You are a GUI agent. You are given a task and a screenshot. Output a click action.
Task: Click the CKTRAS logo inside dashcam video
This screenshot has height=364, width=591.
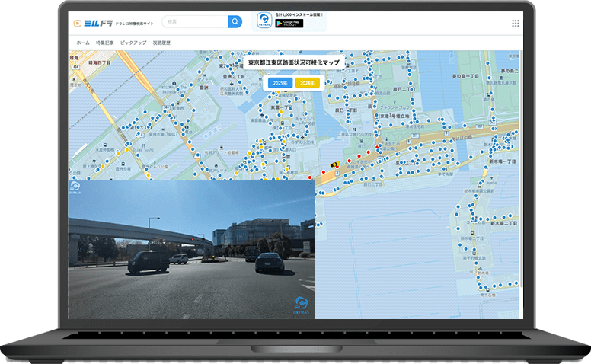tap(301, 305)
